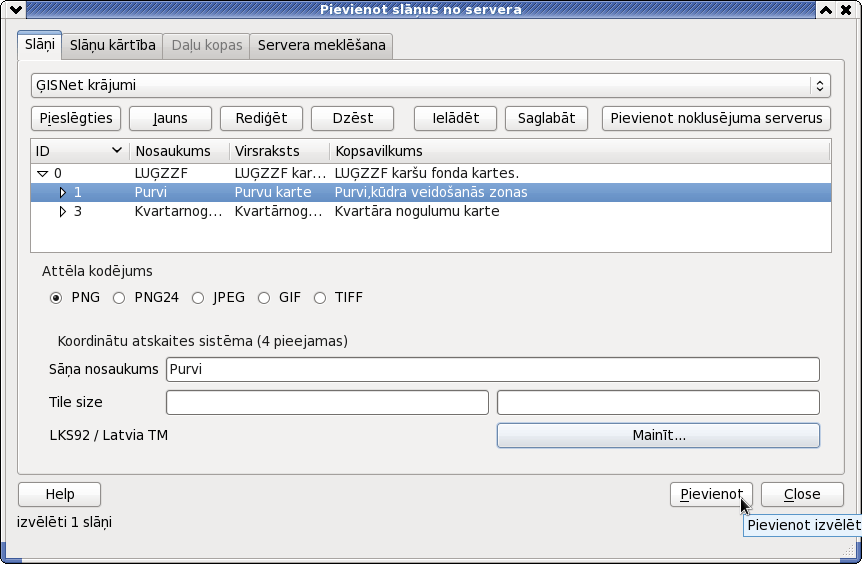Image resolution: width=862 pixels, height=564 pixels.
Task: Expand the Kvartarnog layer node
Action: [x=63, y=212]
